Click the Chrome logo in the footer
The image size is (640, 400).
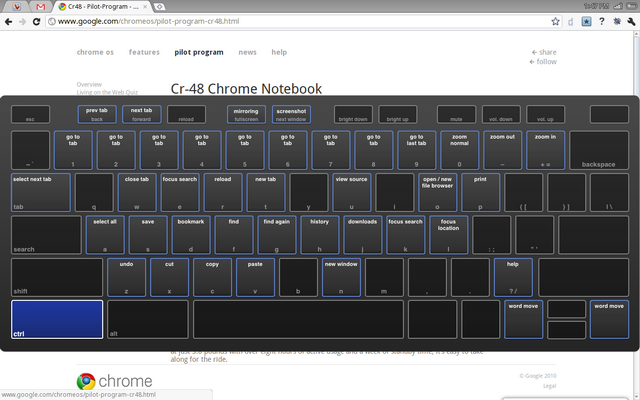click(x=114, y=381)
